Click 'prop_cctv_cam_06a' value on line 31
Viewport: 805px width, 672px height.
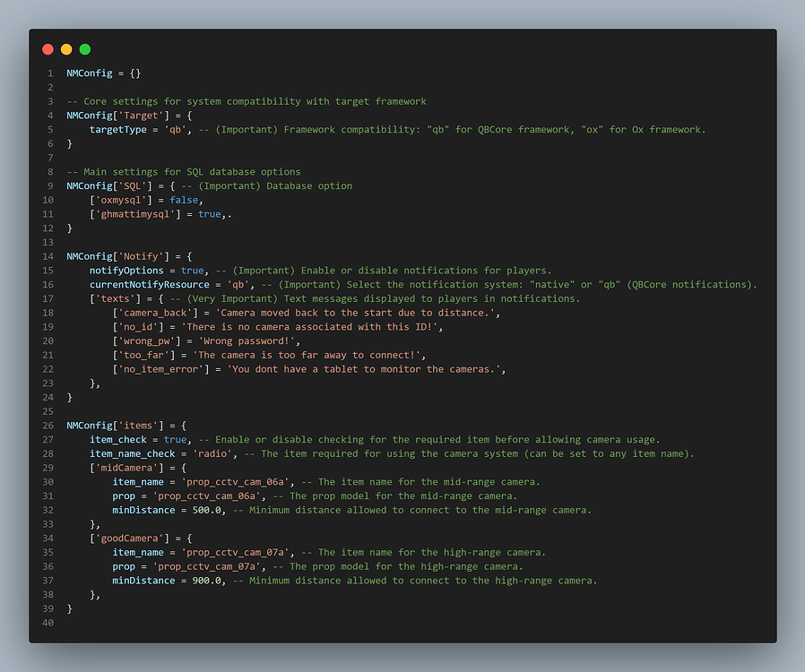coord(207,496)
